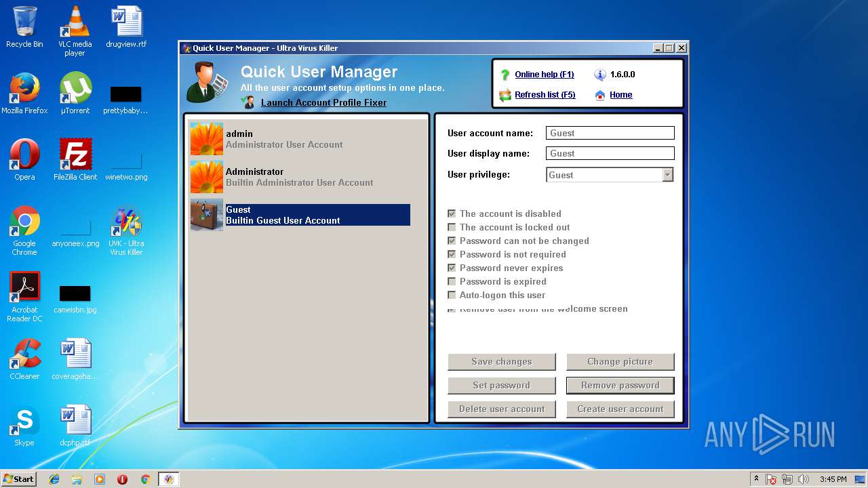The image size is (868, 488).
Task: Open the VLC media player desktop icon
Action: pyautogui.click(x=75, y=31)
